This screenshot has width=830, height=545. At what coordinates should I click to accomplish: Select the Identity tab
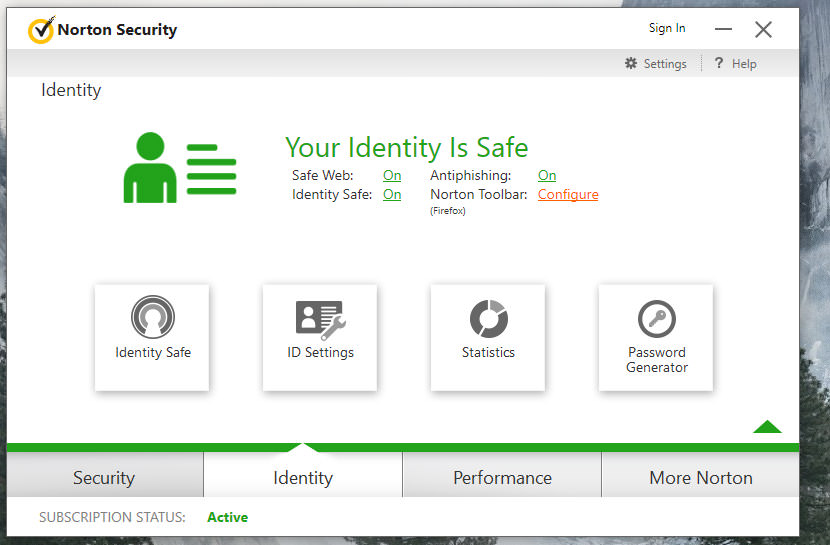(x=303, y=475)
